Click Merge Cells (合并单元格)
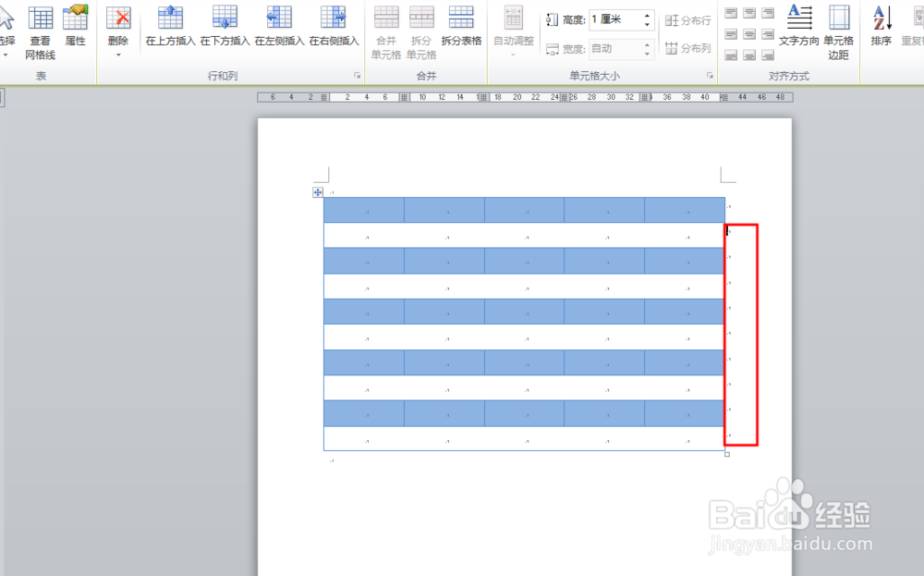This screenshot has height=576, width=924. click(x=386, y=32)
